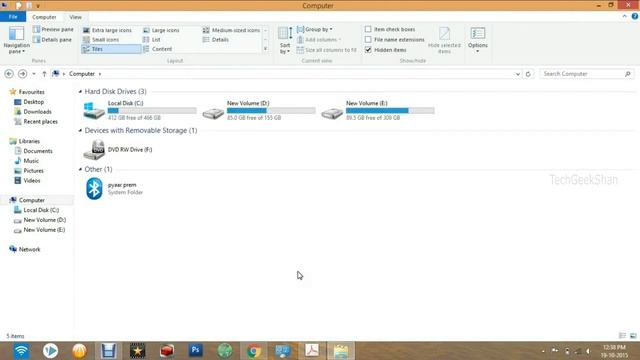Click the Search Computer field

[x=587, y=74]
